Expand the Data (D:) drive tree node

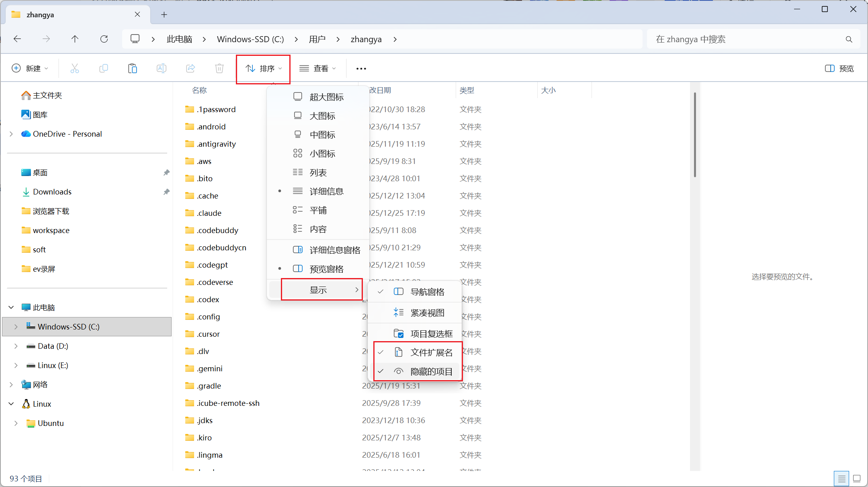point(16,346)
